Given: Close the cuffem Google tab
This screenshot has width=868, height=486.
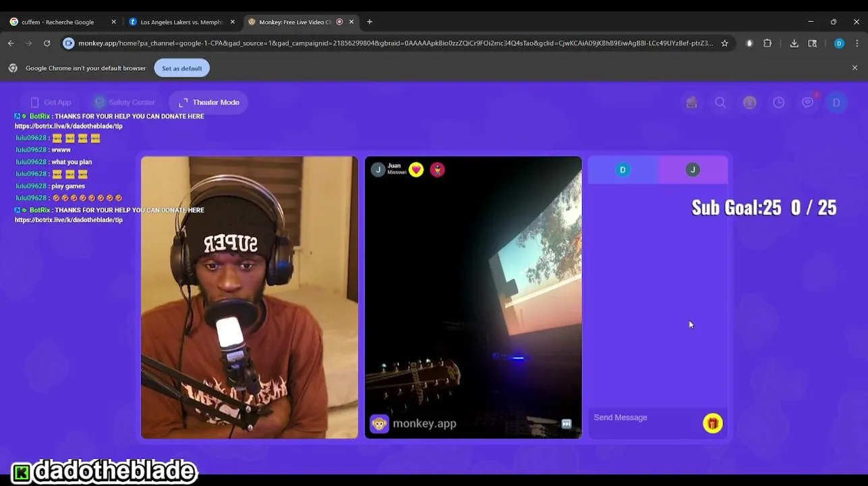Looking at the screenshot, I should click(x=113, y=22).
